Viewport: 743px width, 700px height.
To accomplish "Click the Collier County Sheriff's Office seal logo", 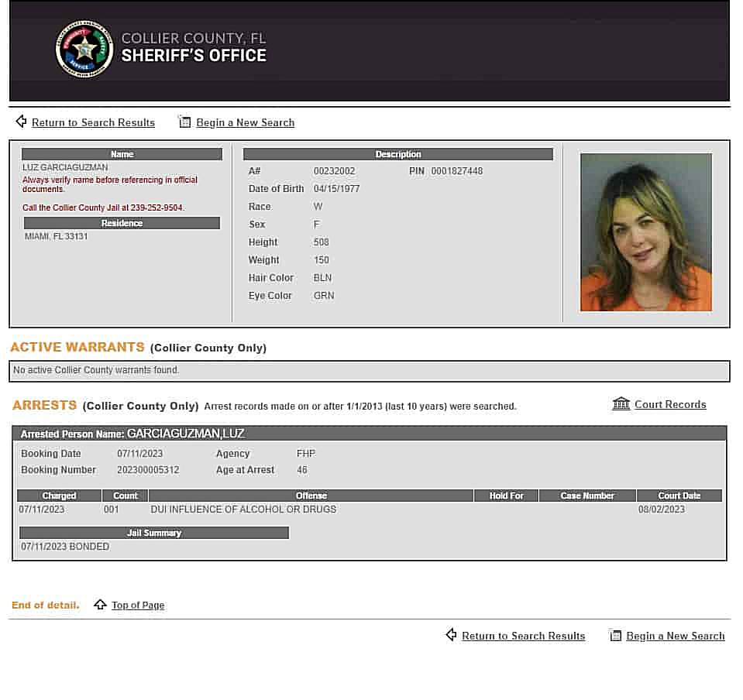I will (x=84, y=50).
